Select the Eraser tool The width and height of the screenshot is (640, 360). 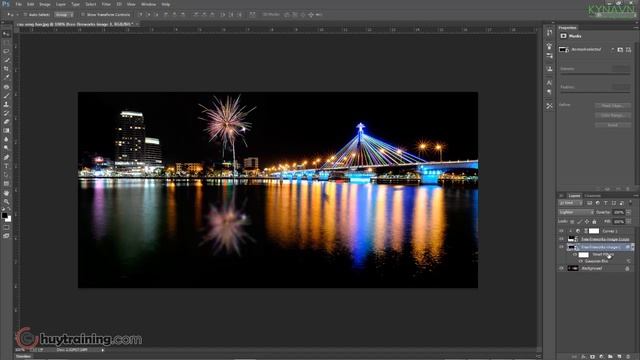tap(6, 122)
